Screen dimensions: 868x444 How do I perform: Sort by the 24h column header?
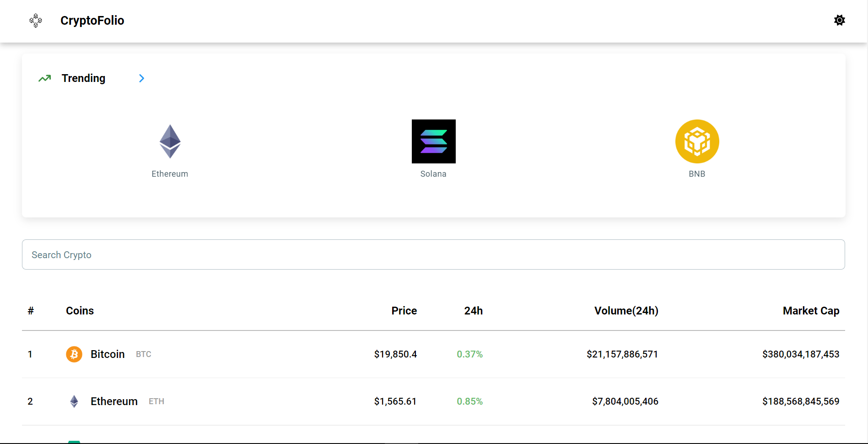[x=474, y=311]
